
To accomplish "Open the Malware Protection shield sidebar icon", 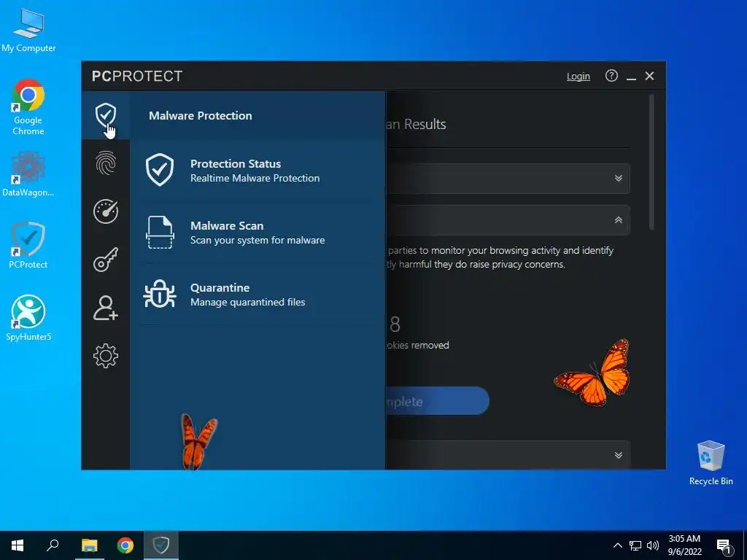I will coord(106,114).
